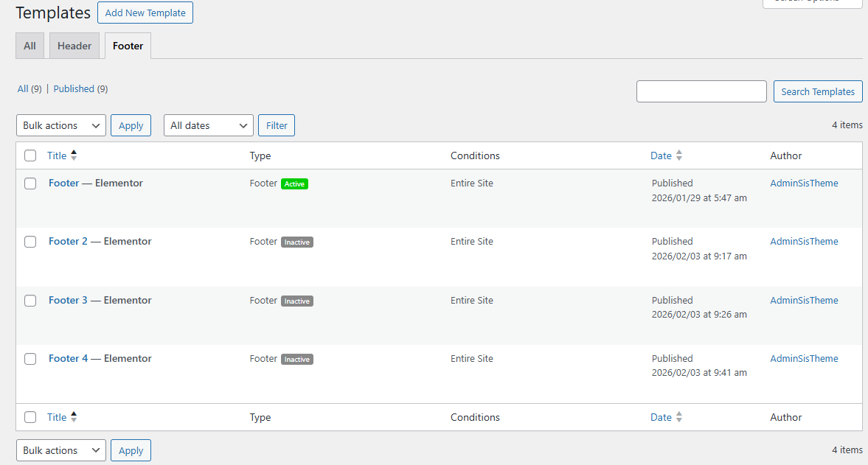The height and width of the screenshot is (465, 868).
Task: Sort by Date using bottom header arrows
Action: tap(662, 417)
